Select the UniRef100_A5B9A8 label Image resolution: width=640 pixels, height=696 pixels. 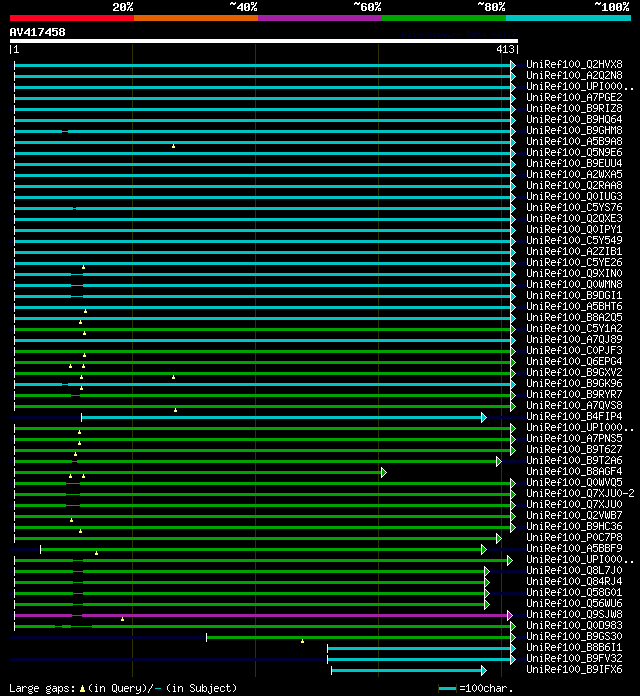(x=574, y=141)
